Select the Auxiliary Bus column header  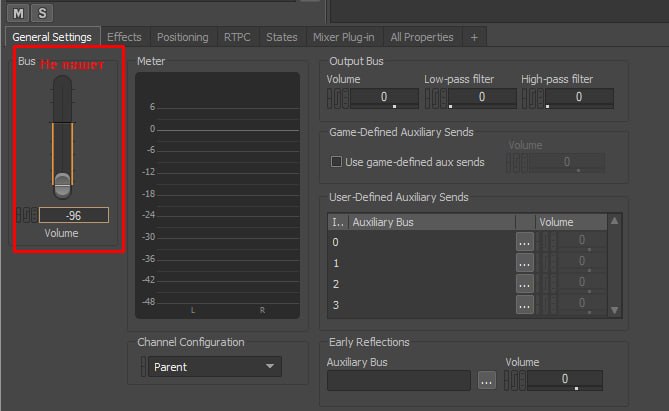pyautogui.click(x=430, y=222)
